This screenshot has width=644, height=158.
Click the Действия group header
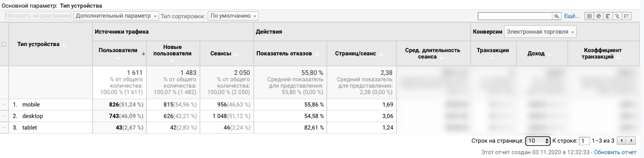(x=269, y=32)
